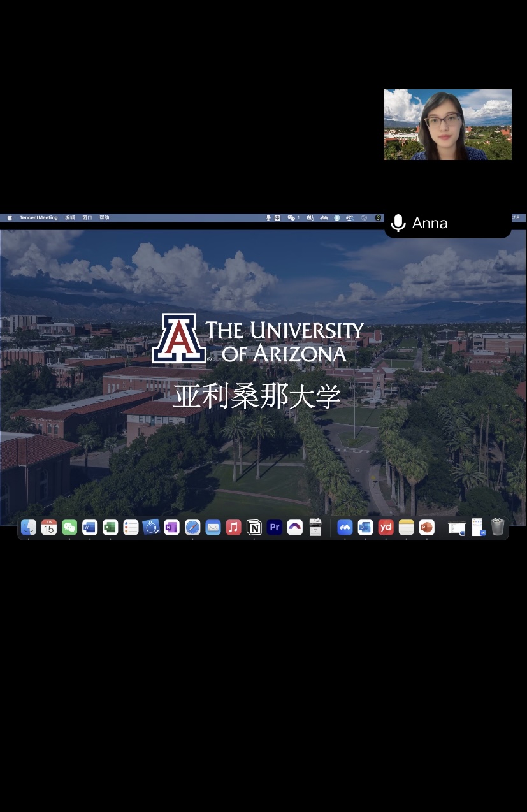This screenshot has width=527, height=812.
Task: Click the Apple menu logo
Action: pos(10,218)
